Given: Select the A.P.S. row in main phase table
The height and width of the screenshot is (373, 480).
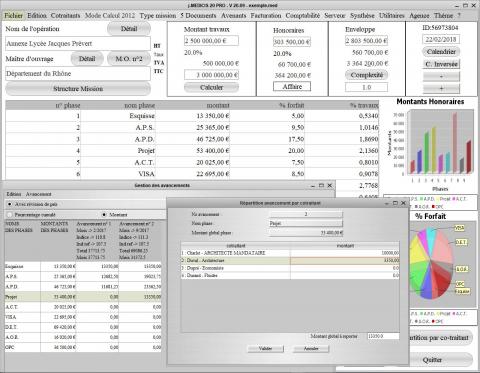Looking at the screenshot, I should pyautogui.click(x=192, y=128).
